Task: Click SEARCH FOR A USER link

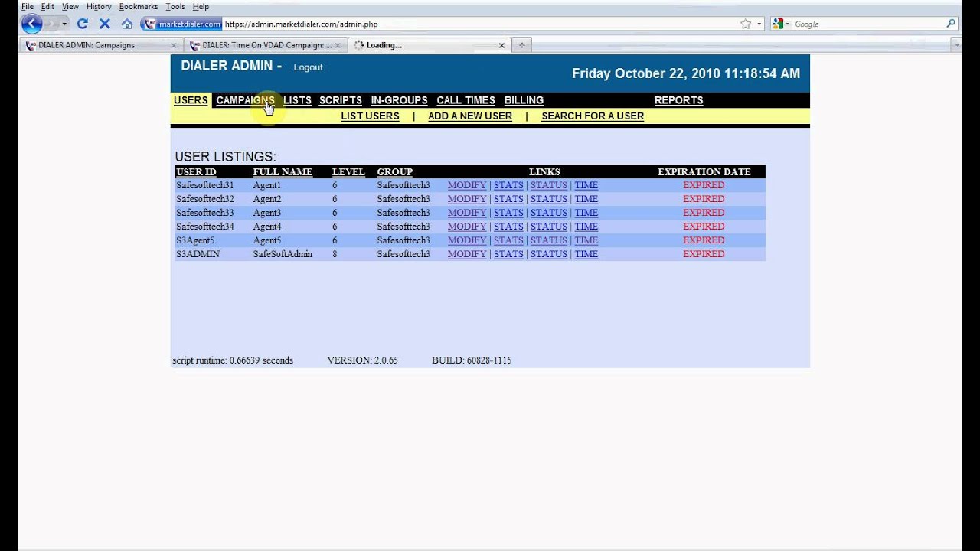Action: point(593,116)
